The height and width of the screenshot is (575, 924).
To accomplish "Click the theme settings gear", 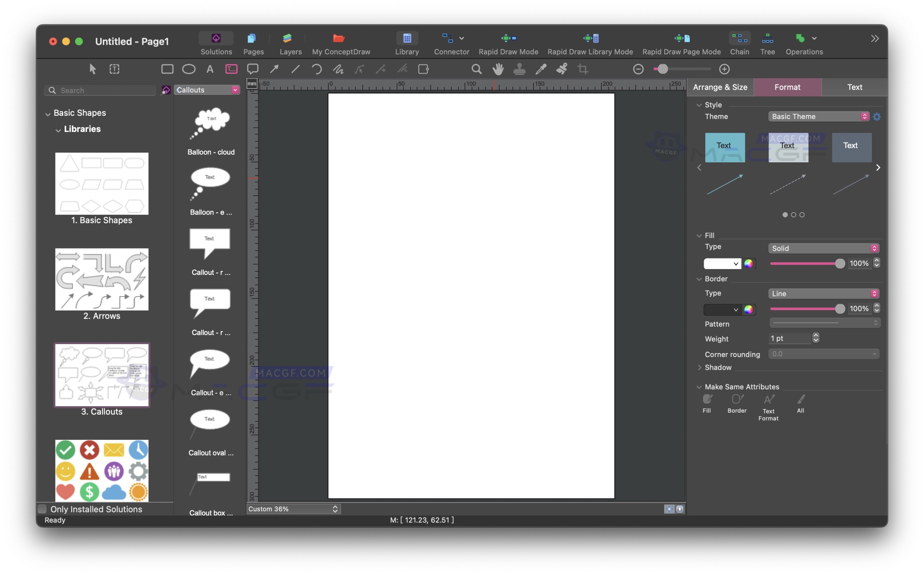I will pos(877,117).
